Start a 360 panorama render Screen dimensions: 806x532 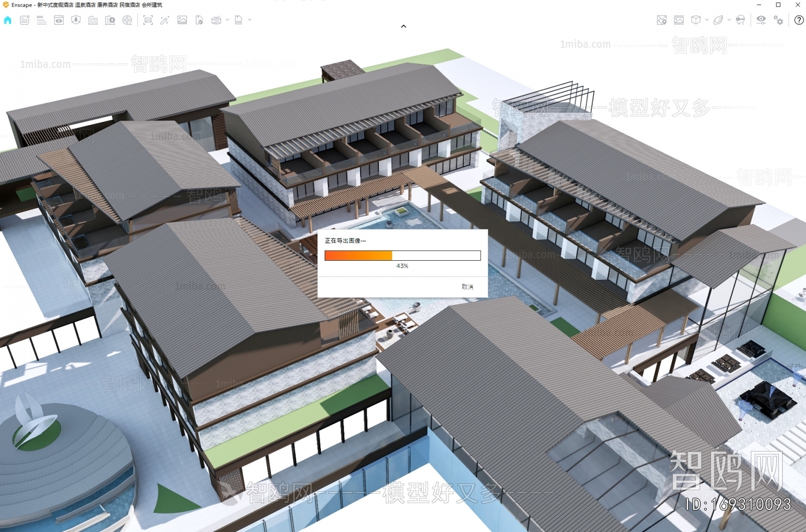217,20
